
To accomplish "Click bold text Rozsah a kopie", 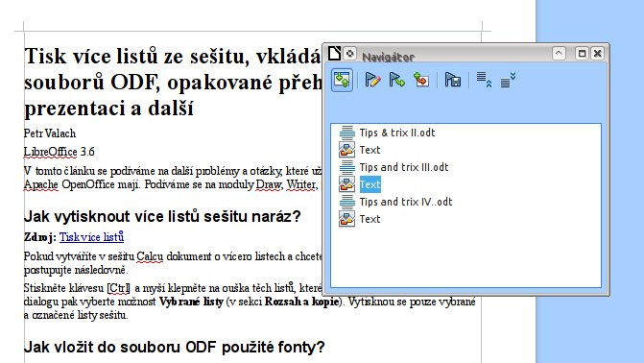I will tap(302, 302).
